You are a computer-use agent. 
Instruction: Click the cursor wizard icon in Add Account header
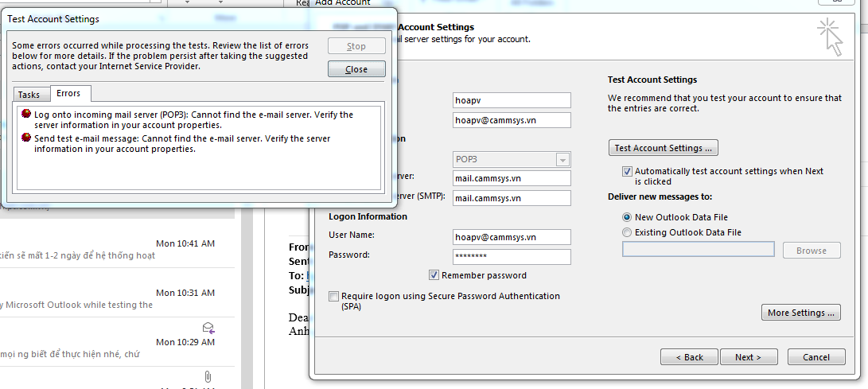[830, 37]
